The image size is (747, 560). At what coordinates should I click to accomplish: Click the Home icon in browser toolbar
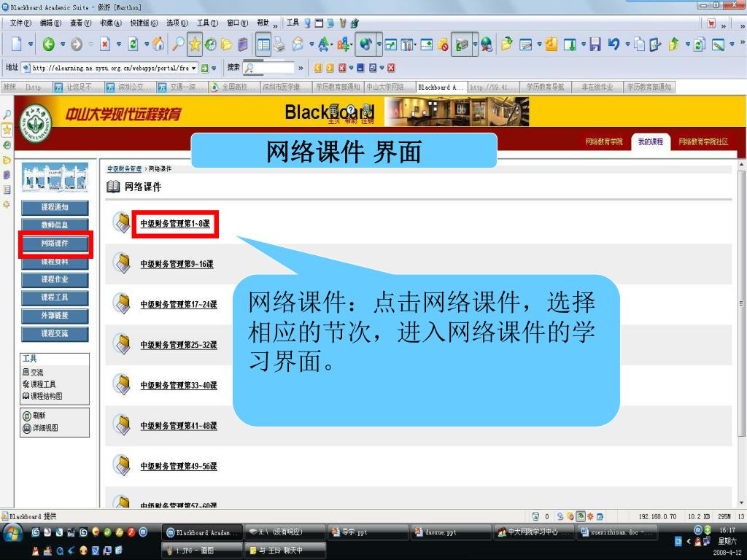click(x=158, y=44)
